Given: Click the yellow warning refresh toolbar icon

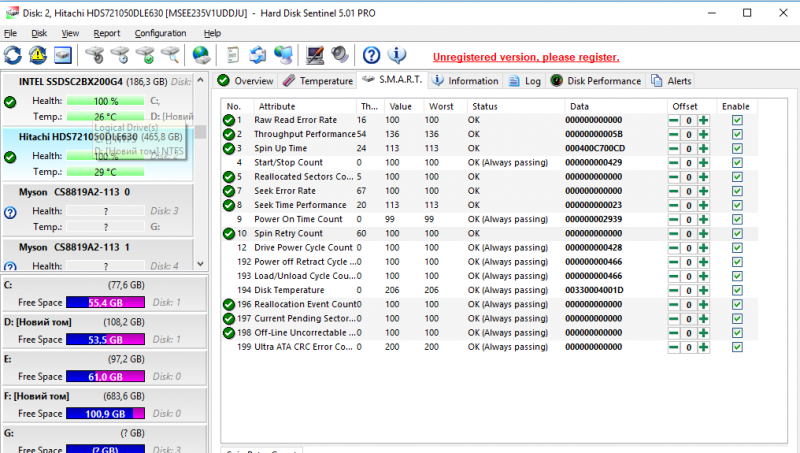Looking at the screenshot, I should pyautogui.click(x=38, y=55).
